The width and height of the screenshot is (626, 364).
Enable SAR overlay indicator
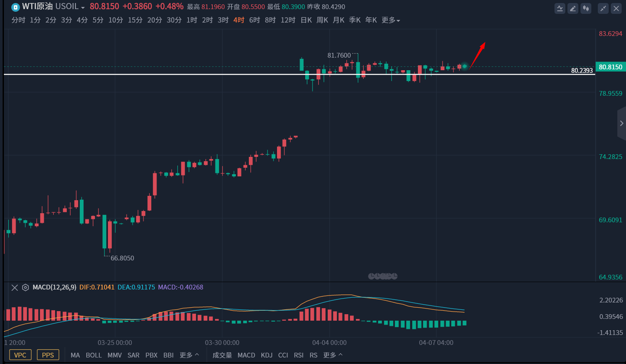coord(134,355)
